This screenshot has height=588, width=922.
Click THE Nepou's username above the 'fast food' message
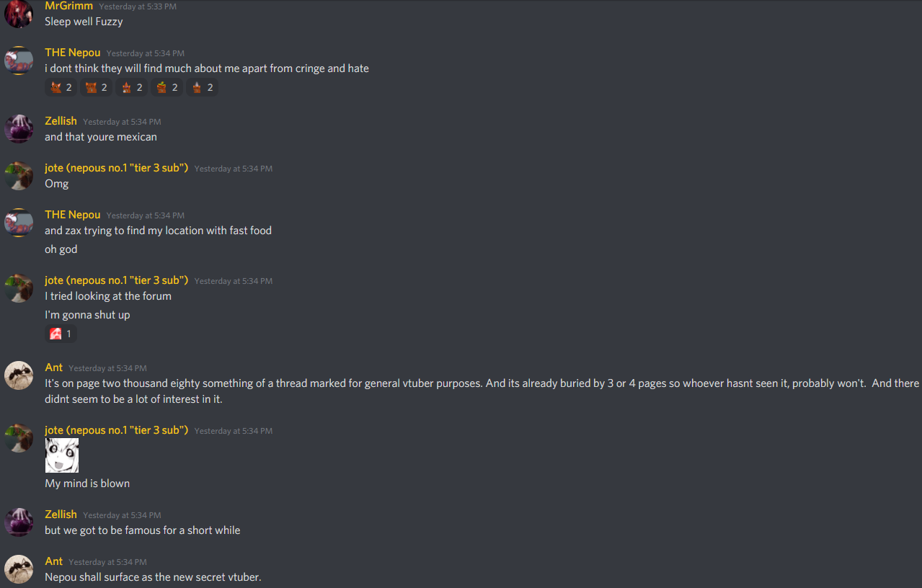click(x=73, y=215)
